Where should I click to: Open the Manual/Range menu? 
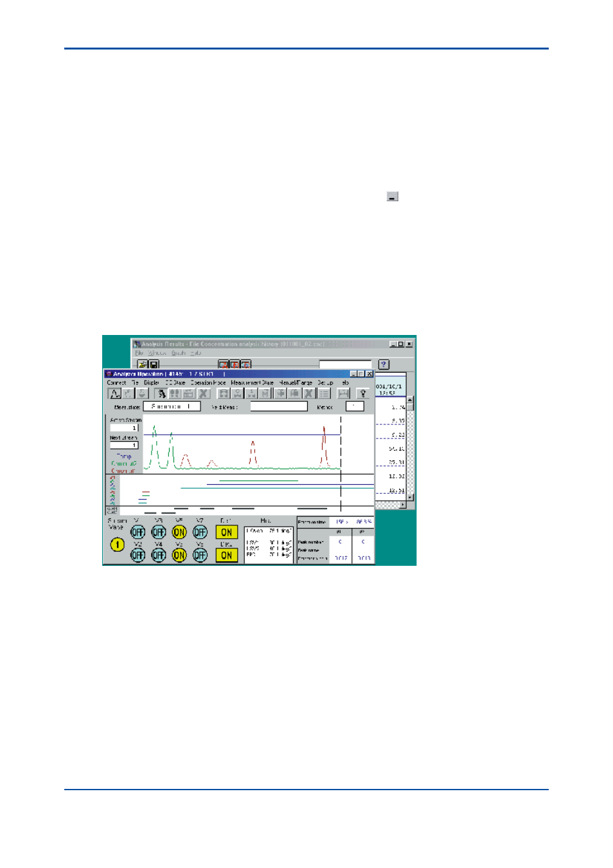pyautogui.click(x=296, y=383)
